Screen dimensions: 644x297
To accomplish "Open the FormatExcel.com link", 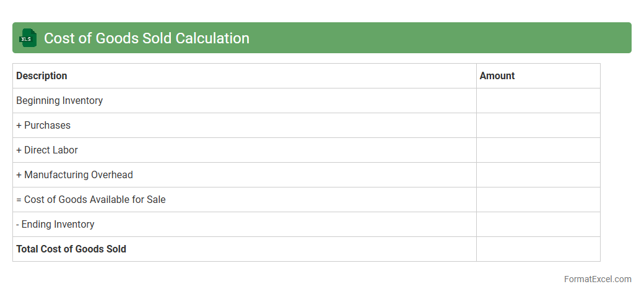I will 597,279.
